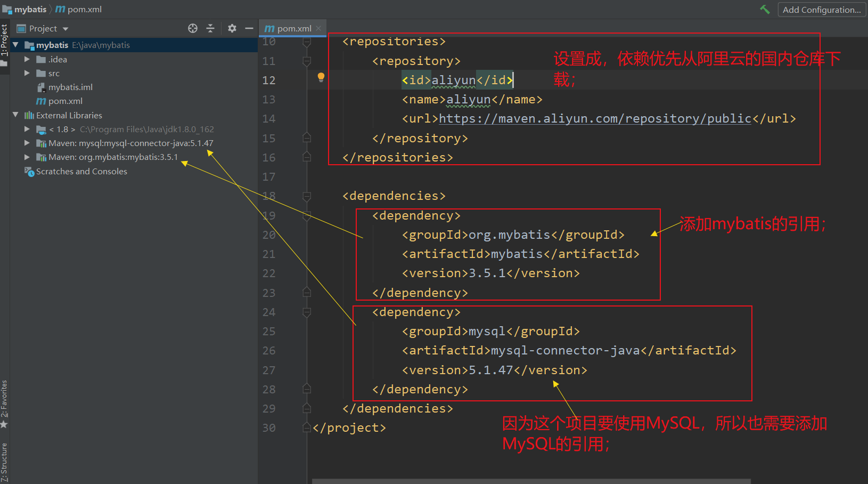The image size is (868, 484).
Task: Open the Project view dropdown
Action: pos(65,28)
